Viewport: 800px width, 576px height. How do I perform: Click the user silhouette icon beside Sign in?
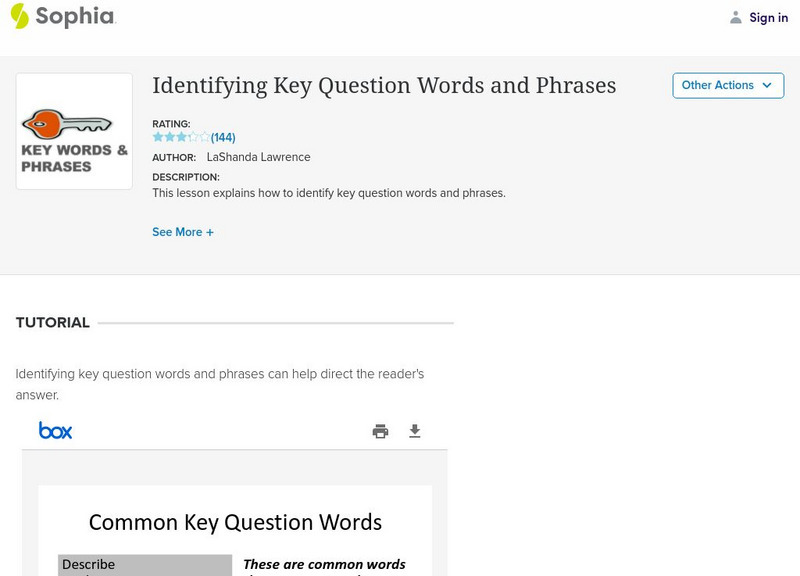coord(736,17)
